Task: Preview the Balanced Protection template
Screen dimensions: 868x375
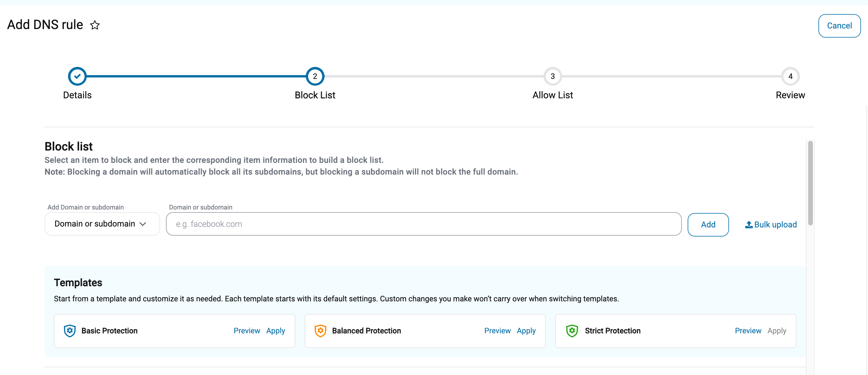Action: click(x=497, y=331)
